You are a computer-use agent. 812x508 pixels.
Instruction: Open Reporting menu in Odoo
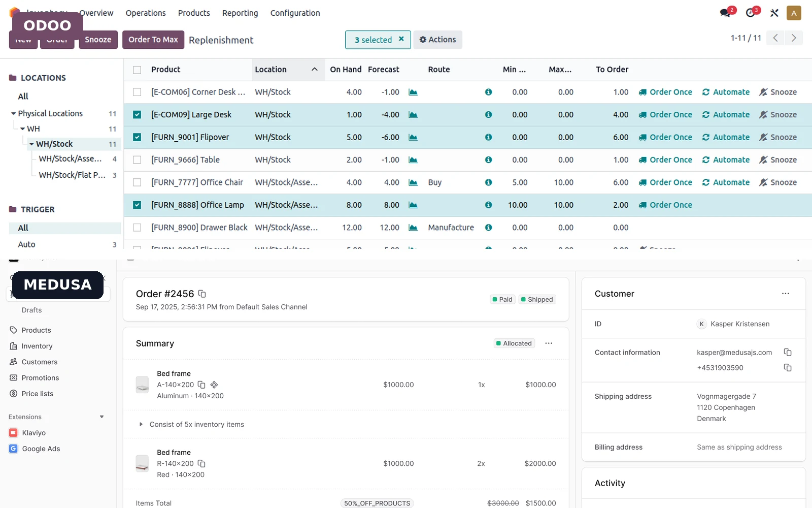tap(240, 13)
